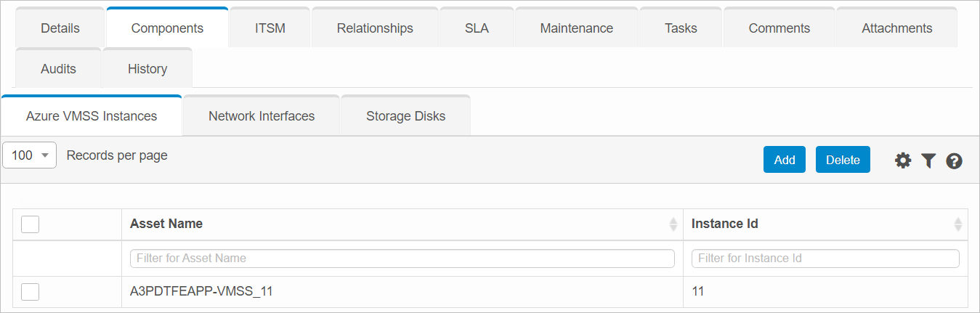Click the filter funnel icon
This screenshot has height=313, width=980.
(928, 160)
